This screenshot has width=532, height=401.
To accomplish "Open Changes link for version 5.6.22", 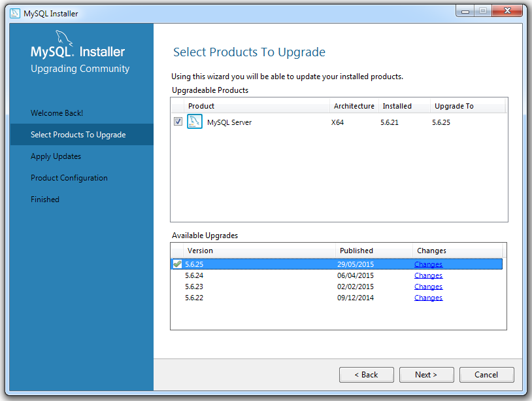I will click(x=428, y=298).
